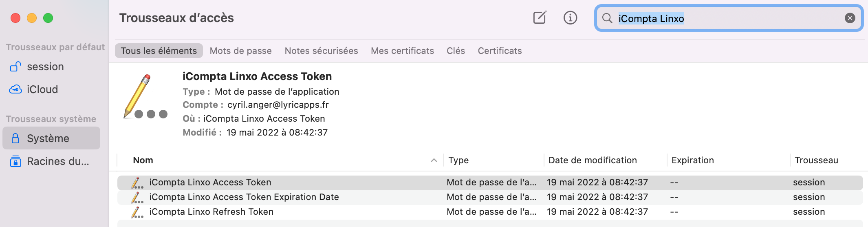This screenshot has height=227, width=868.
Task: Switch to Mots de passe tab
Action: [x=241, y=51]
